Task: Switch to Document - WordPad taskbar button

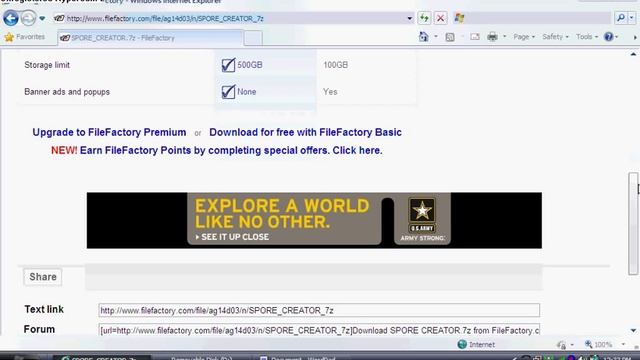Action: [x=303, y=358]
